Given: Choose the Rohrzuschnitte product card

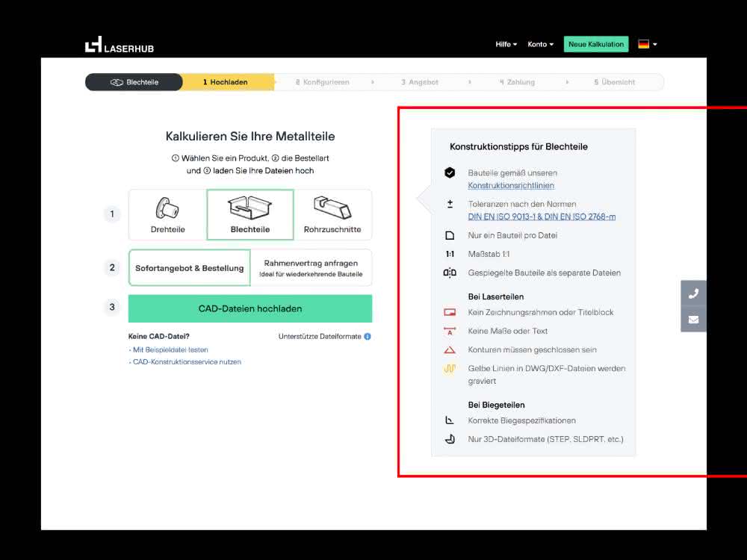Looking at the screenshot, I should pyautogui.click(x=332, y=215).
